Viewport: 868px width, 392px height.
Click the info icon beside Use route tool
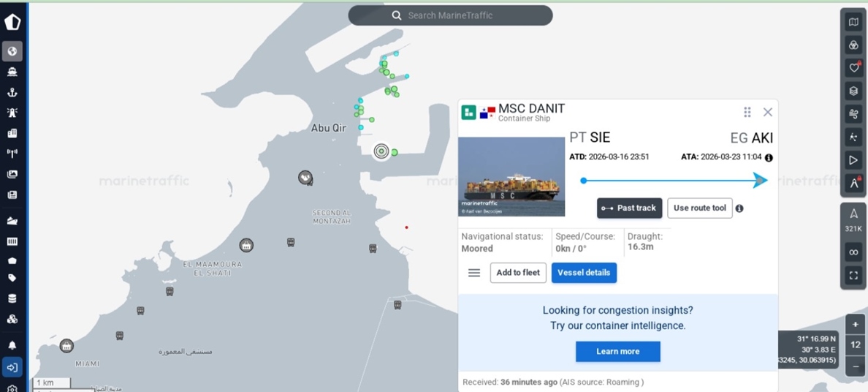click(739, 208)
